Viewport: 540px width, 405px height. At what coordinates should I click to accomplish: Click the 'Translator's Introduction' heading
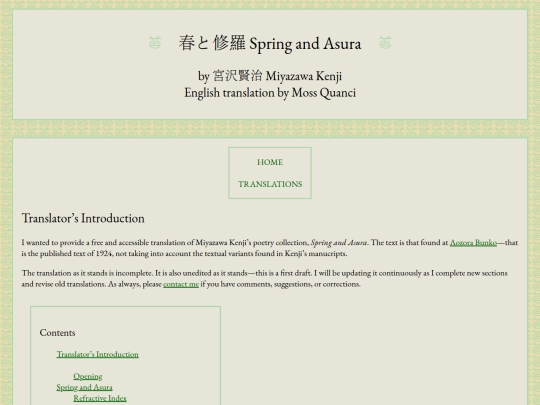(83, 218)
